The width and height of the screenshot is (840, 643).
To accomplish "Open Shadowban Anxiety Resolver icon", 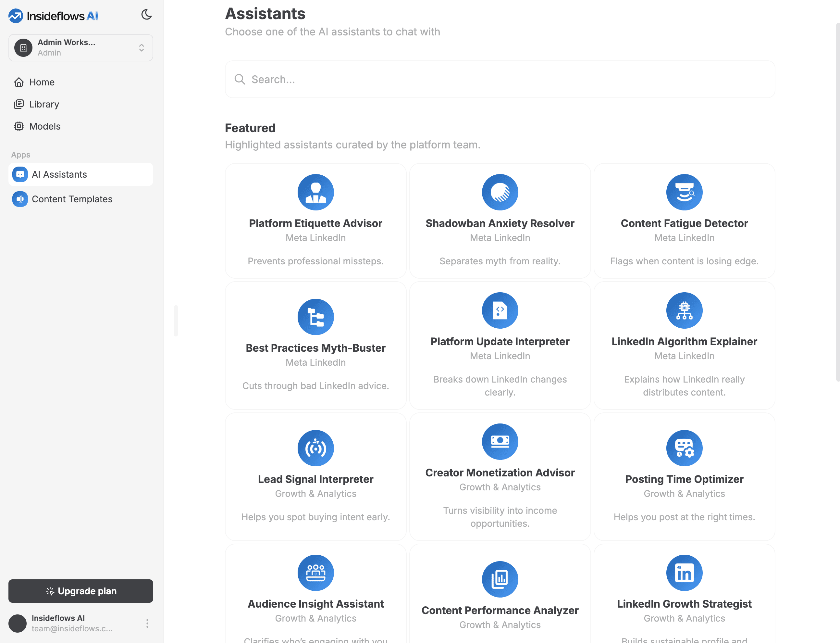I will pyautogui.click(x=500, y=192).
